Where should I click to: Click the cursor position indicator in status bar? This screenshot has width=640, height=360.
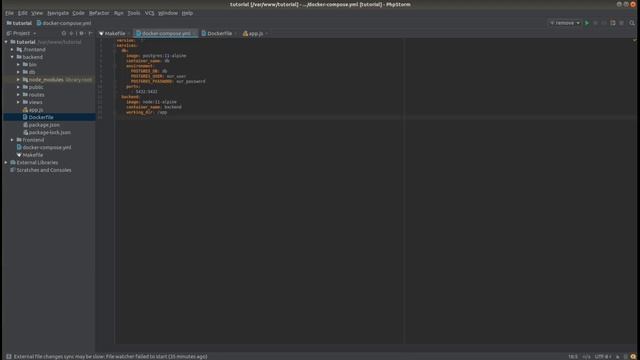pyautogui.click(x=573, y=356)
